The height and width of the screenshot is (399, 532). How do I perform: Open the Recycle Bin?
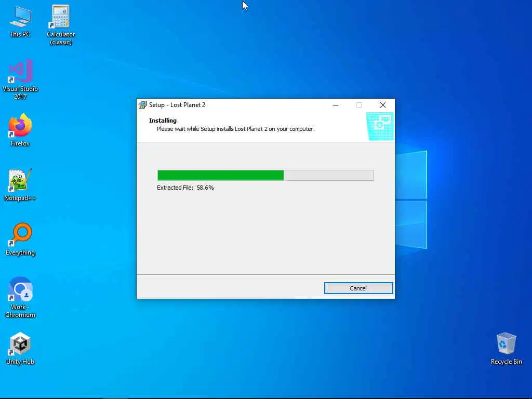[x=506, y=349]
